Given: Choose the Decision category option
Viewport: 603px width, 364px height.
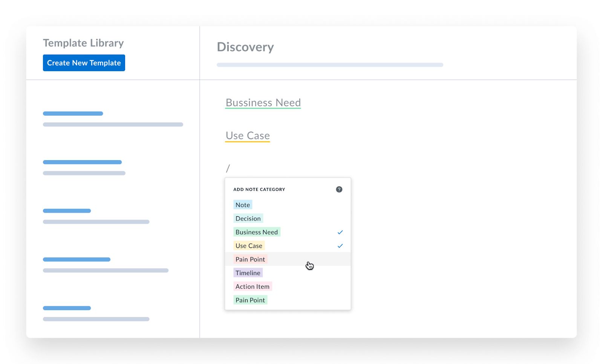Looking at the screenshot, I should click(x=248, y=219).
